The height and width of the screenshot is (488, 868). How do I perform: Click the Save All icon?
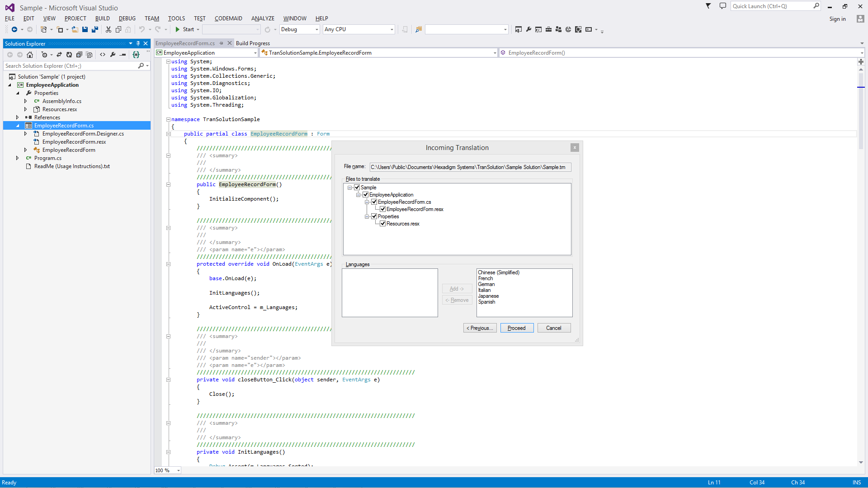[95, 29]
